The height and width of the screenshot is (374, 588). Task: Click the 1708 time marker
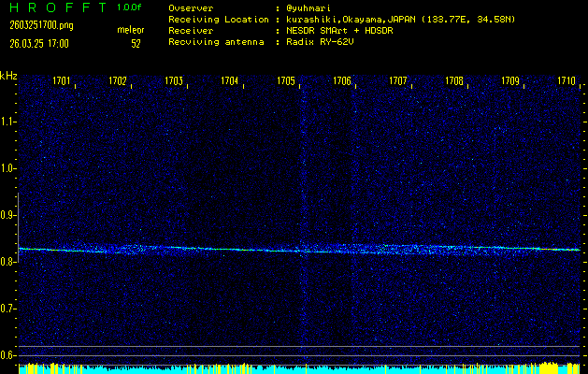coord(453,80)
